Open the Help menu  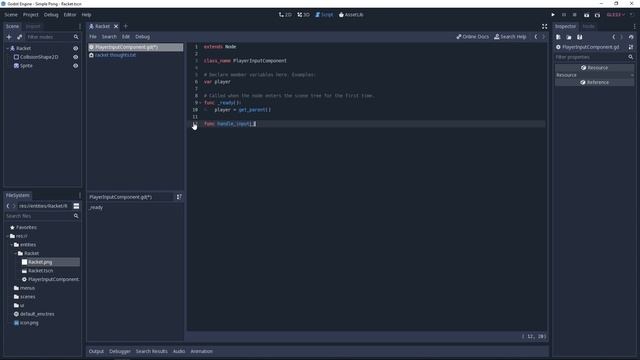pyautogui.click(x=86, y=15)
